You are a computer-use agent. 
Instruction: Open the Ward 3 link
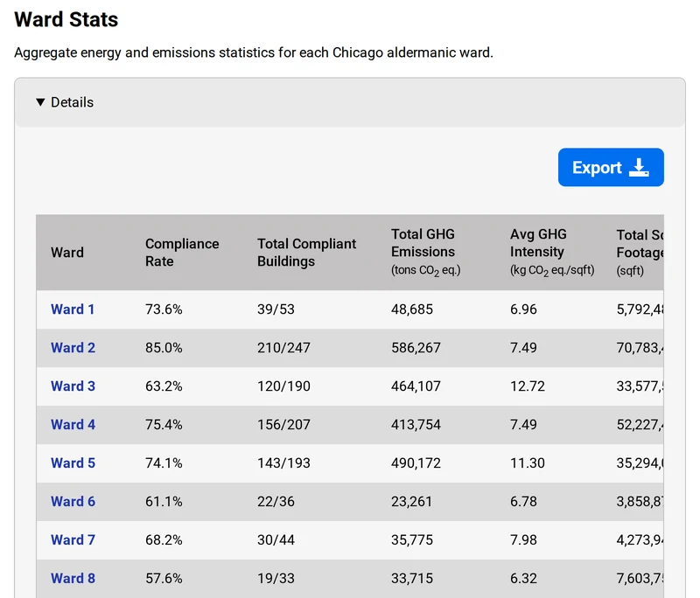point(73,386)
